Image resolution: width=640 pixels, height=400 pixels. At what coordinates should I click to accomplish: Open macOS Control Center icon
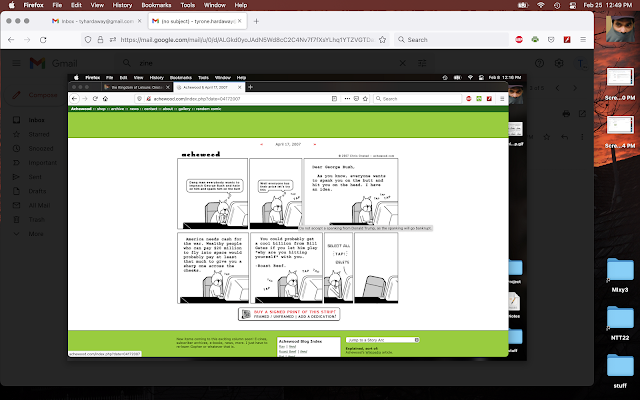coord(573,5)
